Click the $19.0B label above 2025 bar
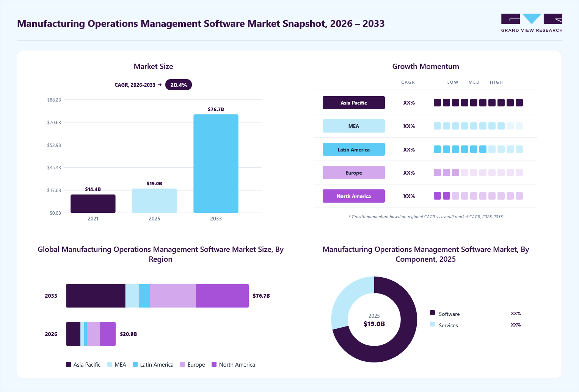The width and height of the screenshot is (579, 392). click(154, 184)
